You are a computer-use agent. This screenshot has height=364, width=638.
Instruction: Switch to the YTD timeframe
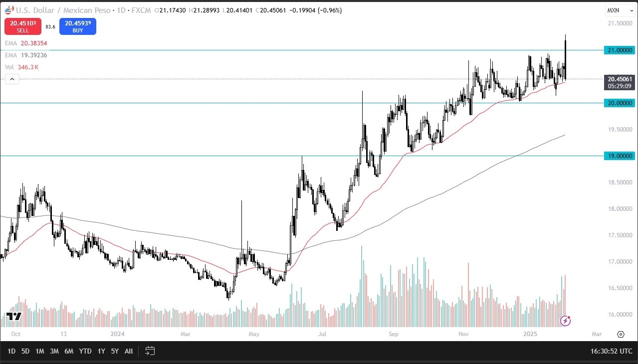tap(85, 351)
